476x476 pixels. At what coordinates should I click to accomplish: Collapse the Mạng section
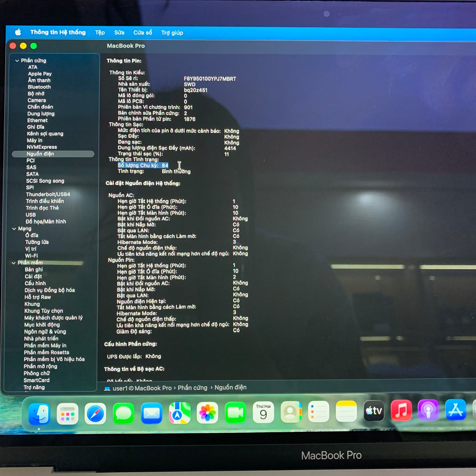point(14,229)
